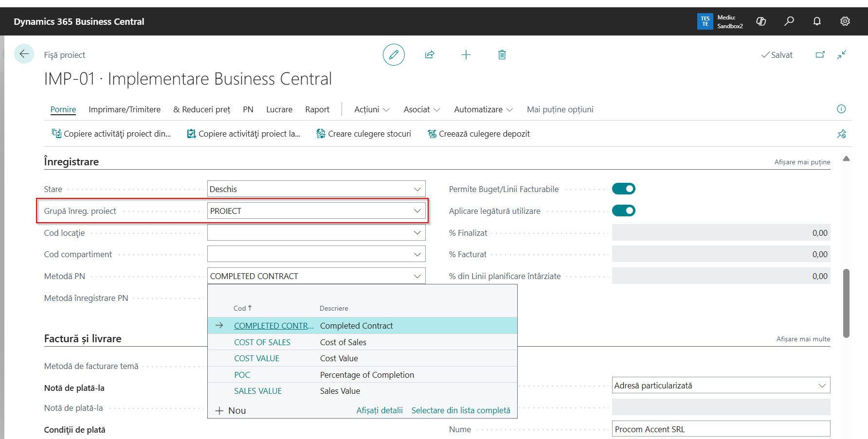Screen dimensions: 868x439
Task: Expand the Stare dropdown
Action: pyautogui.click(x=417, y=189)
